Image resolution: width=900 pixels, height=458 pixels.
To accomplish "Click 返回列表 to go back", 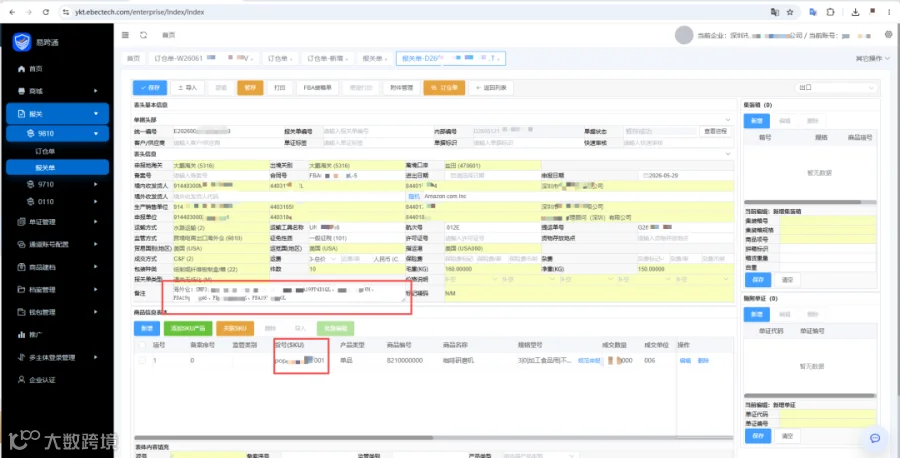I will [491, 88].
